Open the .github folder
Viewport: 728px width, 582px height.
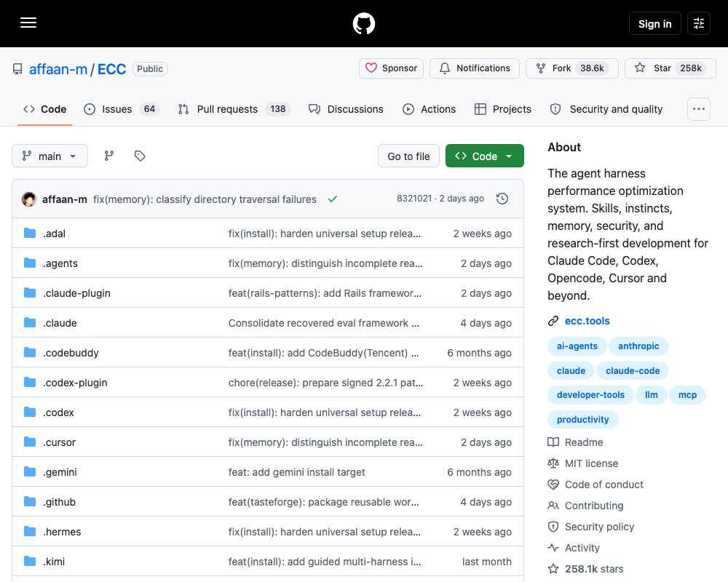60,502
